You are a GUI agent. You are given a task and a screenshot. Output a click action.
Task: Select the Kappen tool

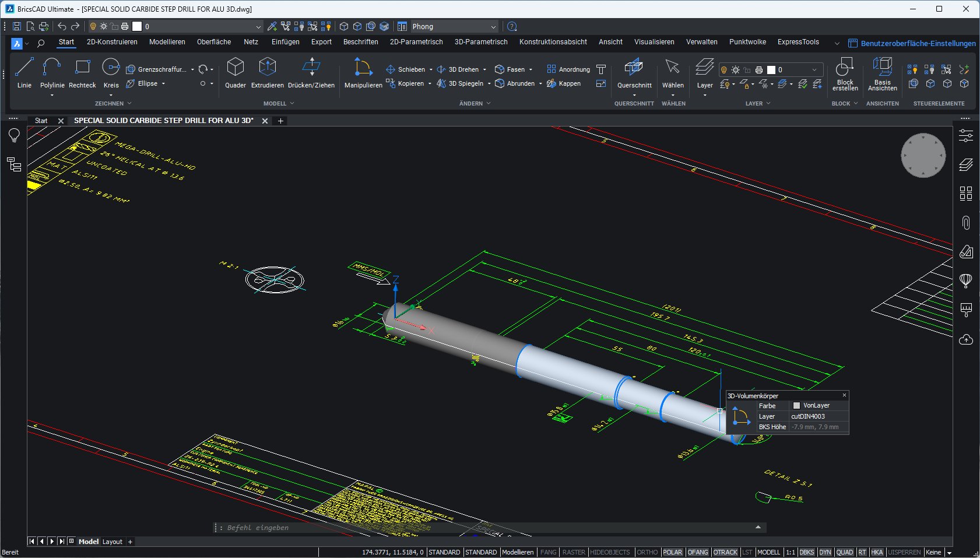[564, 83]
